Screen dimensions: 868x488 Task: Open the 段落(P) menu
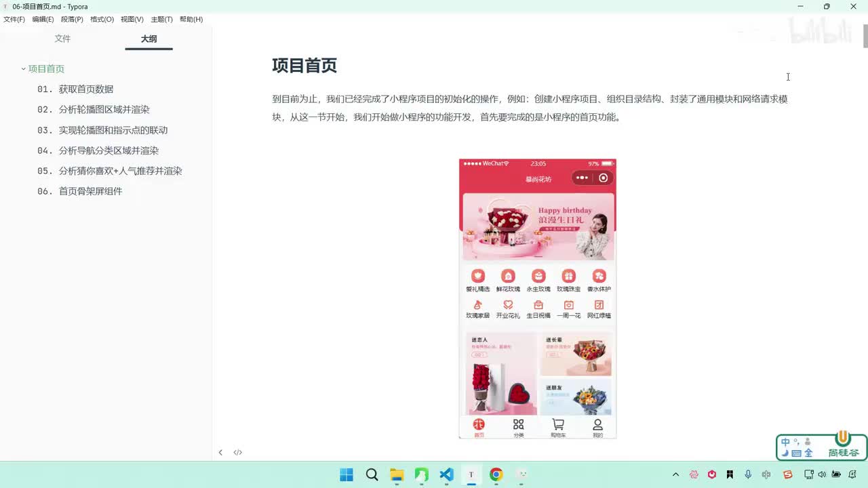pos(72,19)
